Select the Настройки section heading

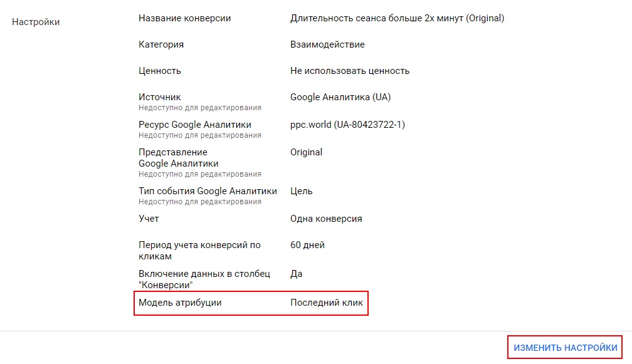(x=36, y=22)
